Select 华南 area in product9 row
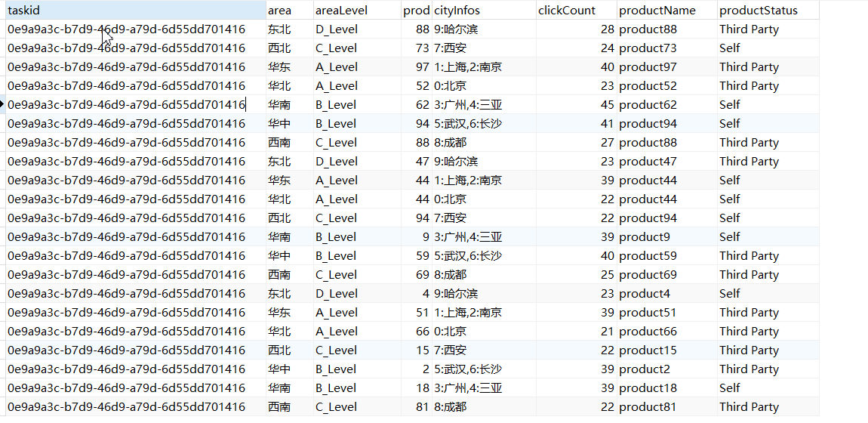 coord(289,236)
